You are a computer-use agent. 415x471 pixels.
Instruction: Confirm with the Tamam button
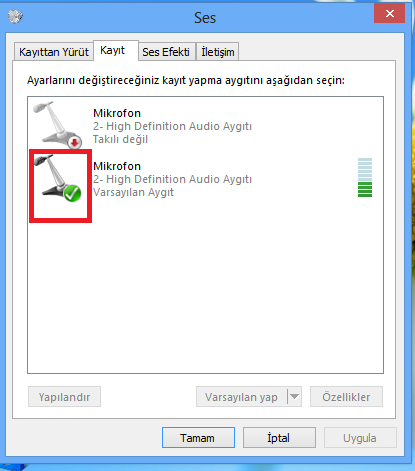coord(198,438)
